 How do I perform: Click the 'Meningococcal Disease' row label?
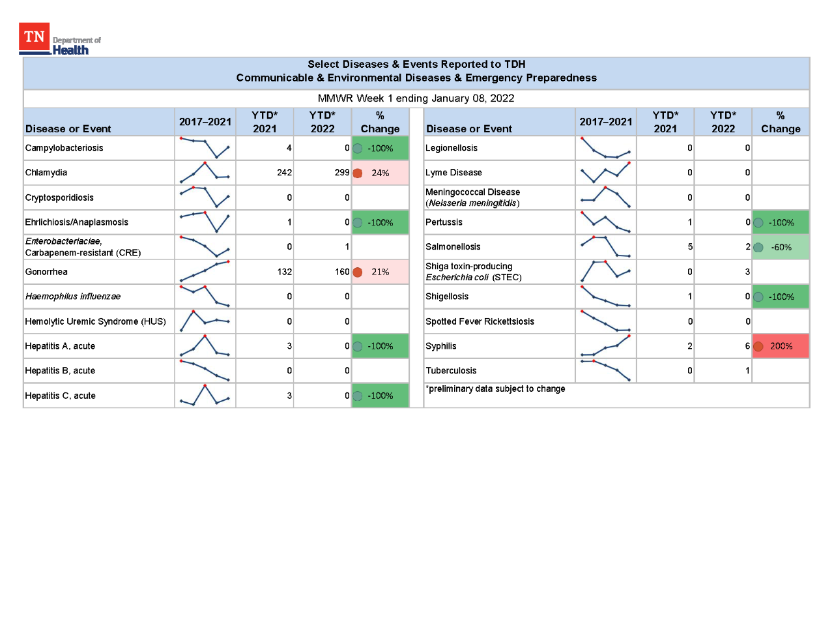pos(473,192)
